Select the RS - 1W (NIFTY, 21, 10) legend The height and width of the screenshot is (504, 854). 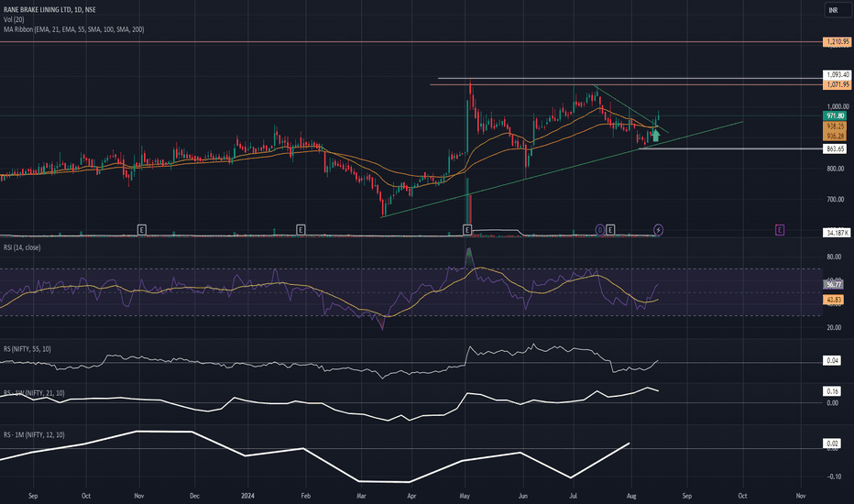[x=34, y=393]
